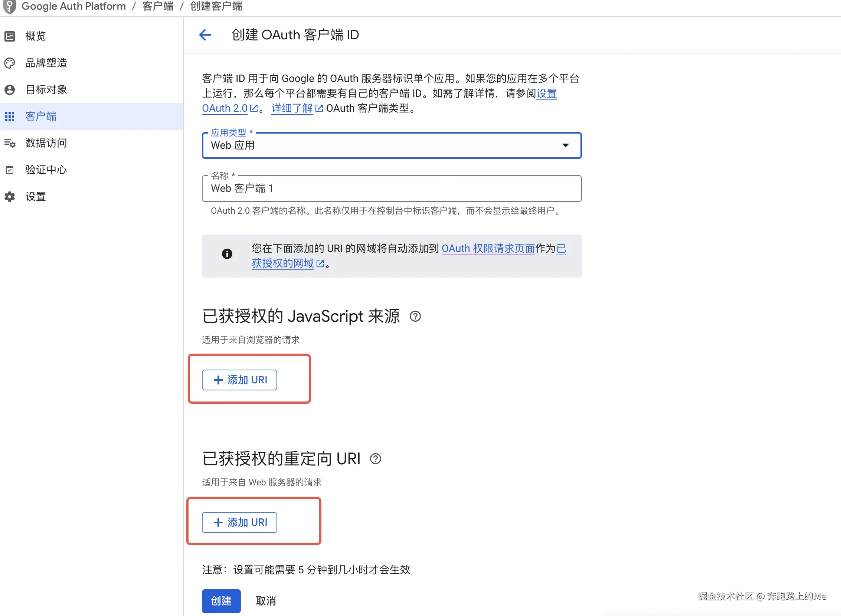Click into the 名称 text field
This screenshot has height=616, width=841.
pyautogui.click(x=392, y=189)
